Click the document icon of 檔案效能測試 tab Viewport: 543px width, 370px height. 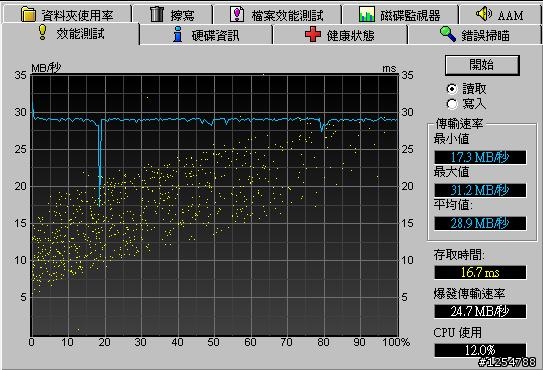click(x=237, y=14)
